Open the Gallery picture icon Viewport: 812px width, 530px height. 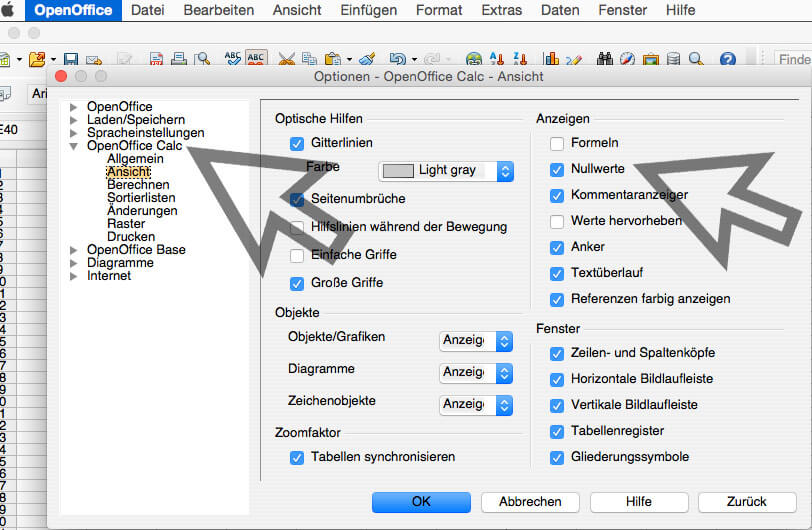(650, 59)
